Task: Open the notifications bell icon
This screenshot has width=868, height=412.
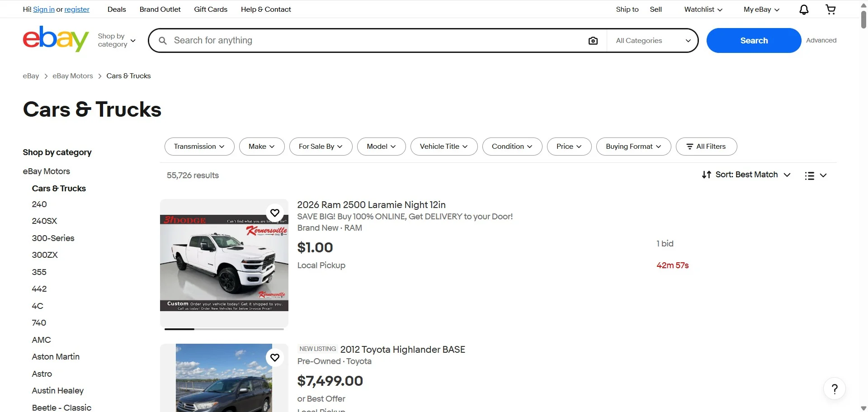Action: 804,9
